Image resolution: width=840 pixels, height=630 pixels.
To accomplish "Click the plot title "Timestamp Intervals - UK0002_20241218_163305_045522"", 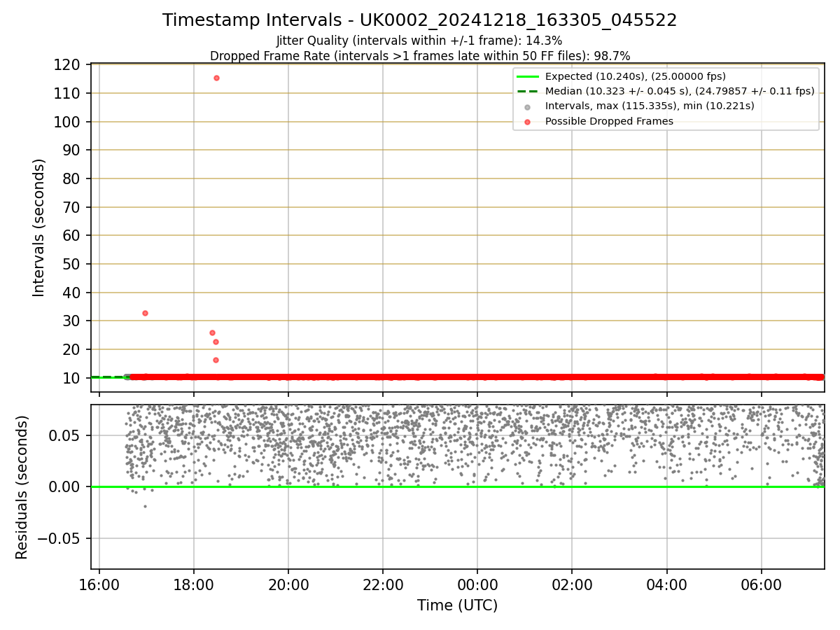I will click(419, 20).
